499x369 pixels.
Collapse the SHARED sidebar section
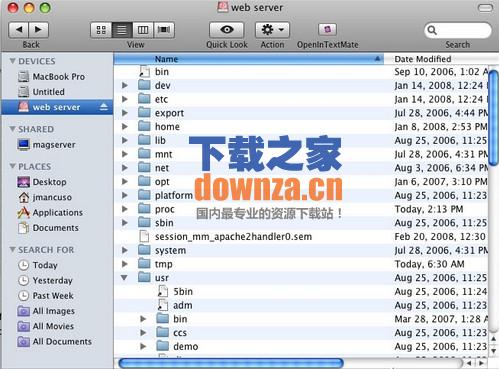pos(13,129)
